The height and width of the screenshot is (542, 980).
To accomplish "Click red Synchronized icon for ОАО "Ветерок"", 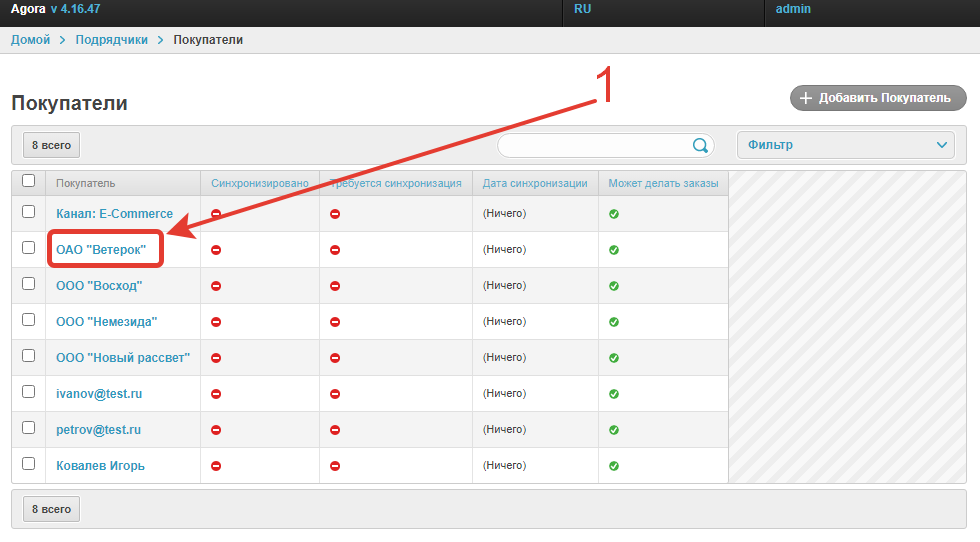I will pyautogui.click(x=216, y=250).
